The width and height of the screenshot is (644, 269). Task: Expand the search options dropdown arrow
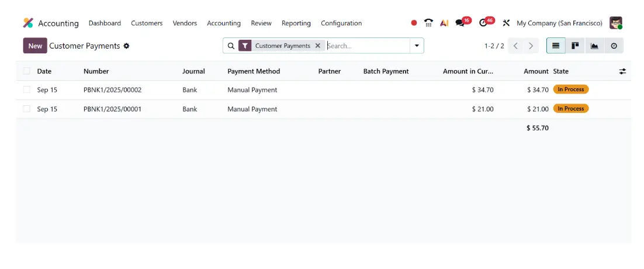[417, 46]
